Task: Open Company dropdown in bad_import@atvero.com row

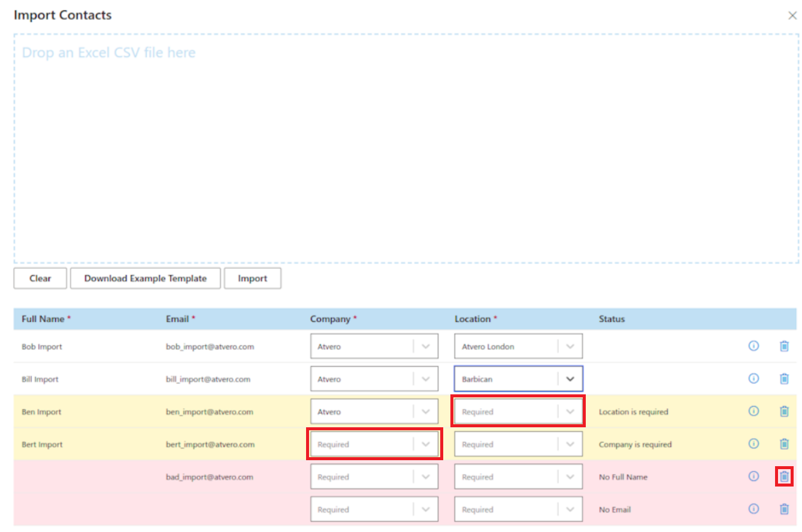Action: pyautogui.click(x=374, y=477)
